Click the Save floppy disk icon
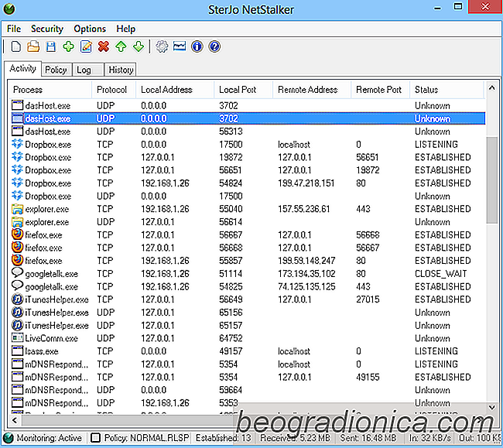503x448 pixels. point(51,47)
